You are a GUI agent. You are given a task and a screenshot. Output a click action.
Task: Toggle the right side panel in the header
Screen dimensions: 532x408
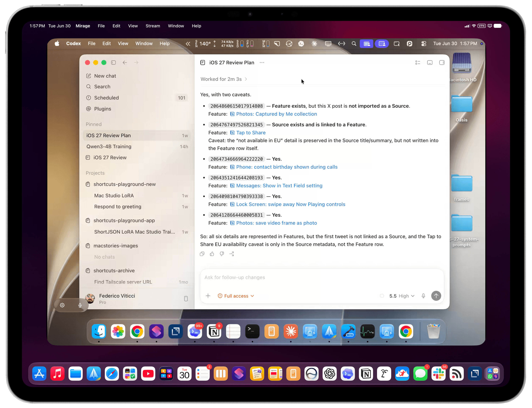click(442, 62)
